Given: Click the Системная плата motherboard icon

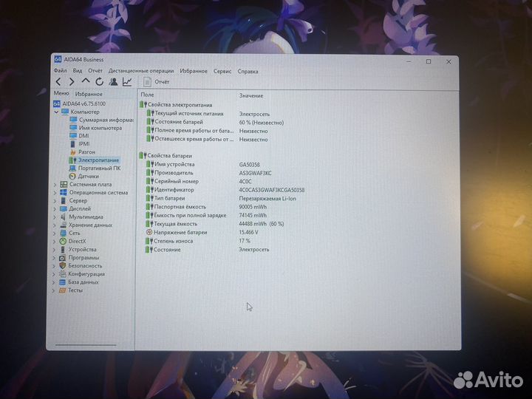Looking at the screenshot, I should pyautogui.click(x=64, y=184).
